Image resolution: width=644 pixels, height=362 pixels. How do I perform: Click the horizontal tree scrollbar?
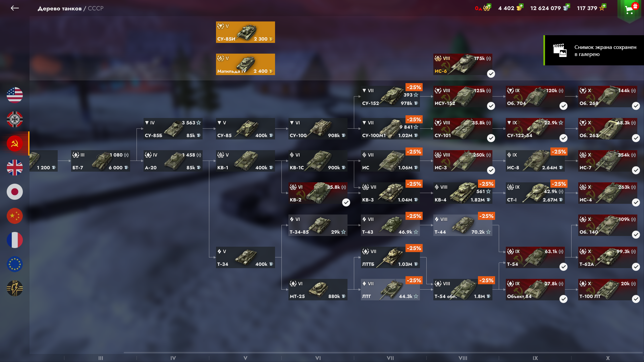pos(383,353)
